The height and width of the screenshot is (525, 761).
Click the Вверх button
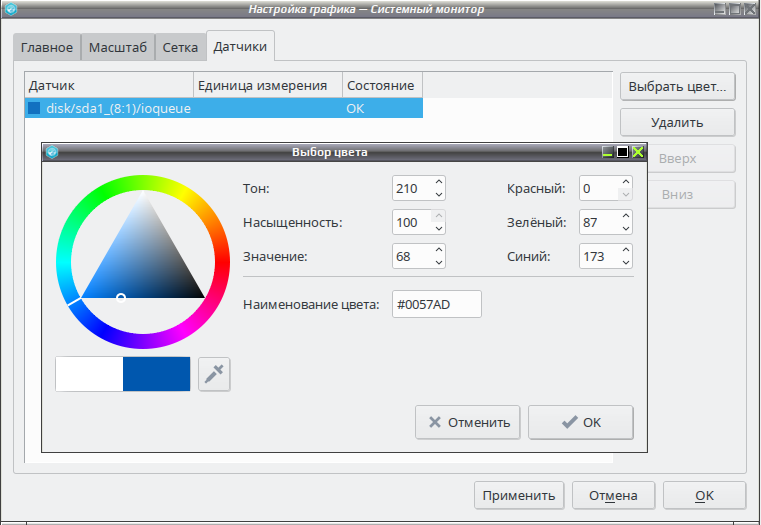click(691, 159)
